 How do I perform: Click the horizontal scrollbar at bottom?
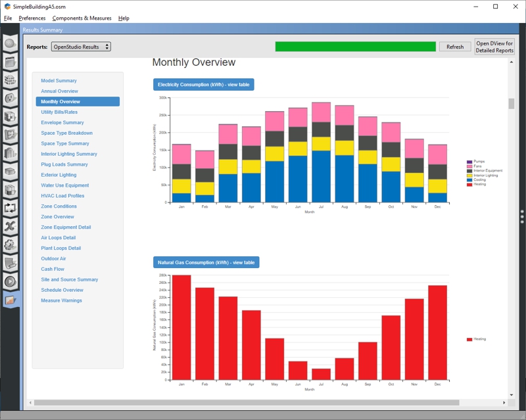pyautogui.click(x=247, y=402)
